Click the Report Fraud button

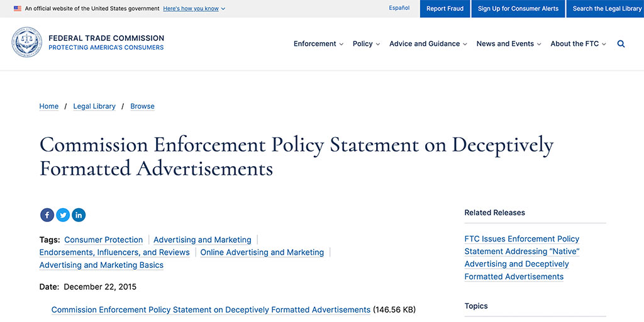[445, 9]
